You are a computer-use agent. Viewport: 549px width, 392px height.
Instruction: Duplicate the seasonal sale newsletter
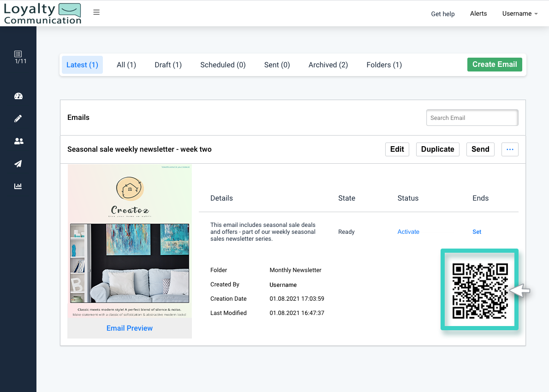pos(437,149)
